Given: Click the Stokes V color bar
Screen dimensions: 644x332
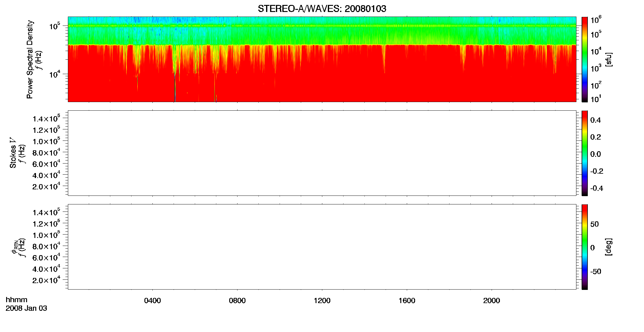Looking at the screenshot, I should click(585, 153).
